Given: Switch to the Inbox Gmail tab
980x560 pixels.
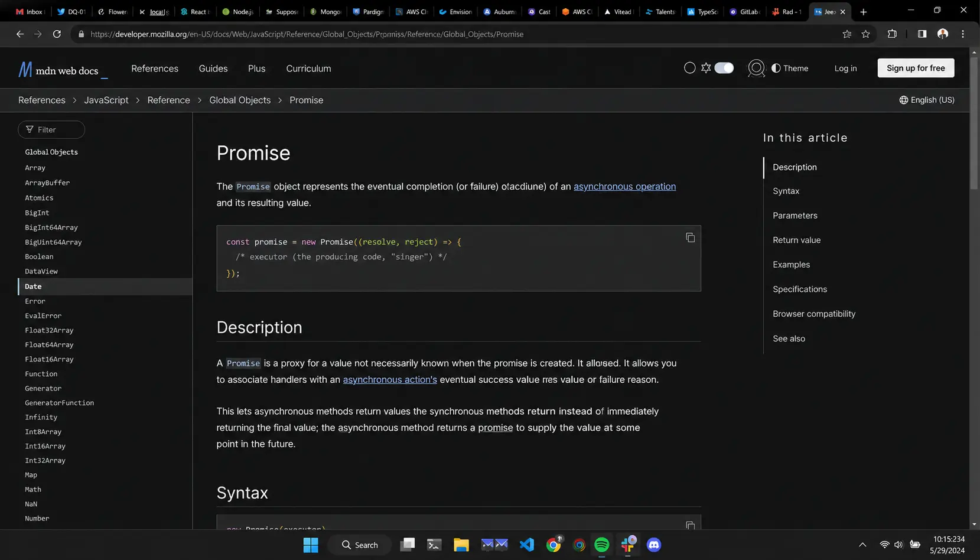Looking at the screenshot, I should coord(30,12).
